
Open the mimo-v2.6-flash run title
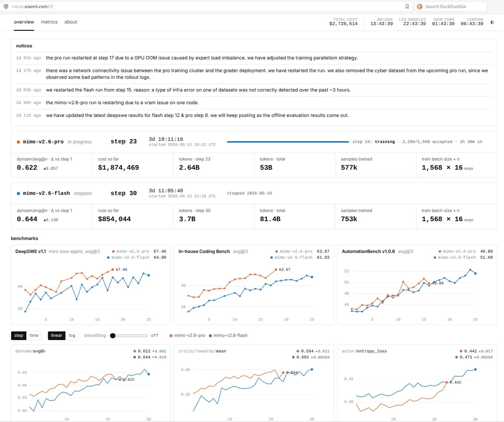point(46,193)
